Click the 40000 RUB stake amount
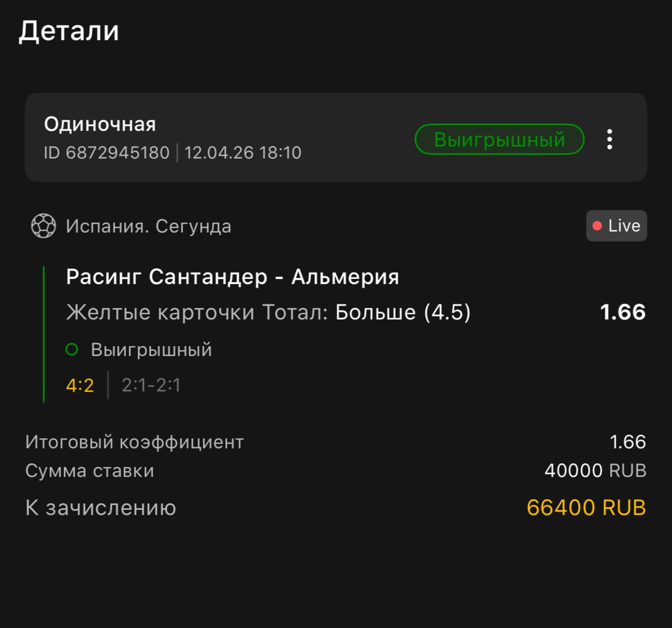This screenshot has height=628, width=672. pos(595,470)
